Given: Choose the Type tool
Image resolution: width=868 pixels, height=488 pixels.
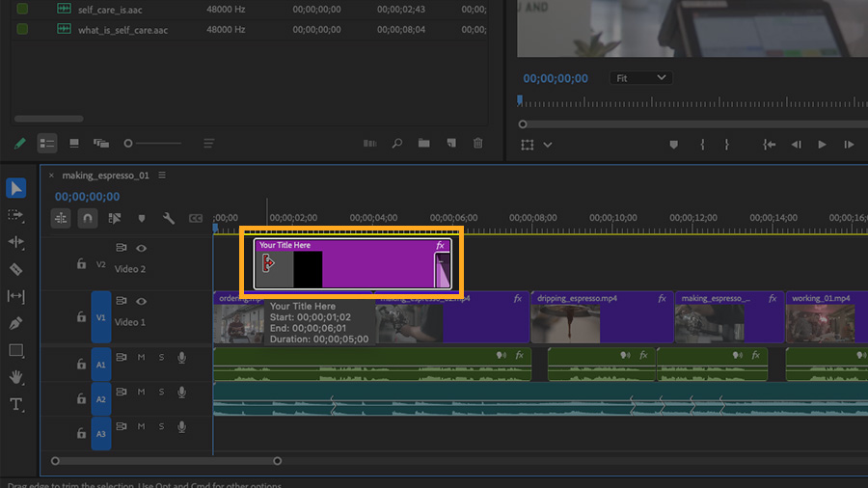Looking at the screenshot, I should coord(15,404).
